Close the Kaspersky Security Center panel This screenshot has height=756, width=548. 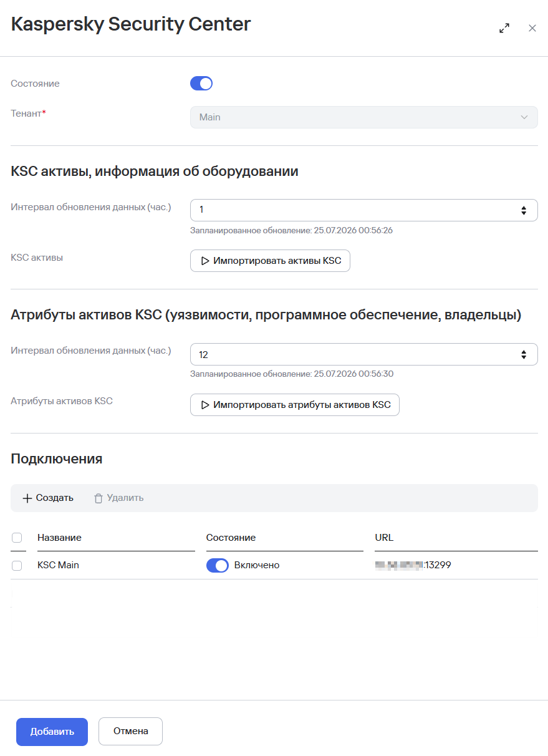532,28
